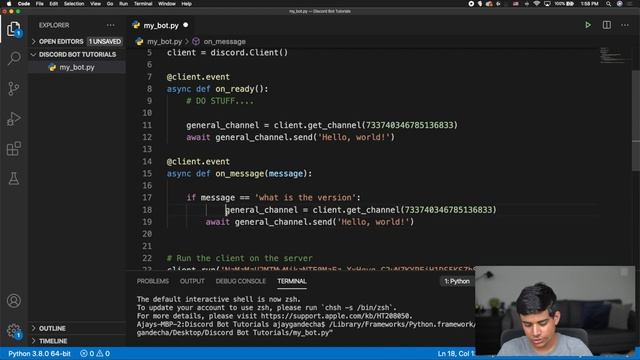
Task: Open Spotlight search in macOS menu bar
Action: (609, 4)
